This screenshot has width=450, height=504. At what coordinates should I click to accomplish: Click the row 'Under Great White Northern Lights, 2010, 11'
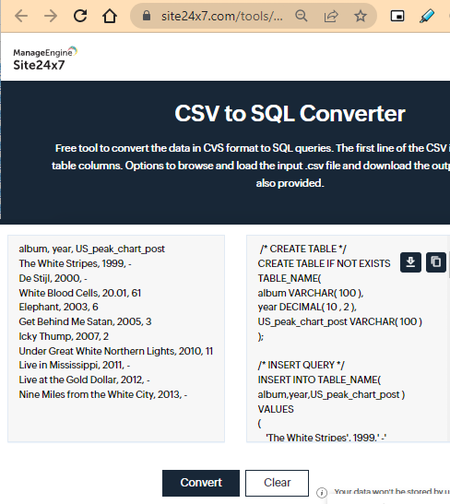(116, 351)
